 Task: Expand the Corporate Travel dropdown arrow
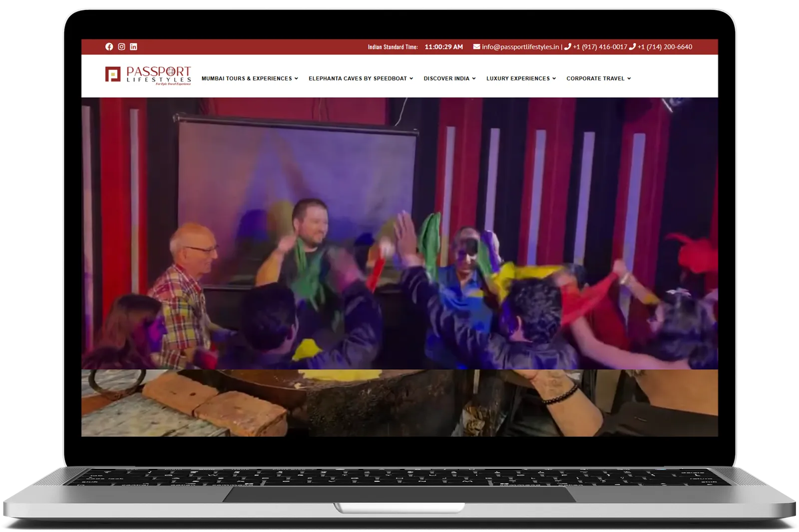629,78
